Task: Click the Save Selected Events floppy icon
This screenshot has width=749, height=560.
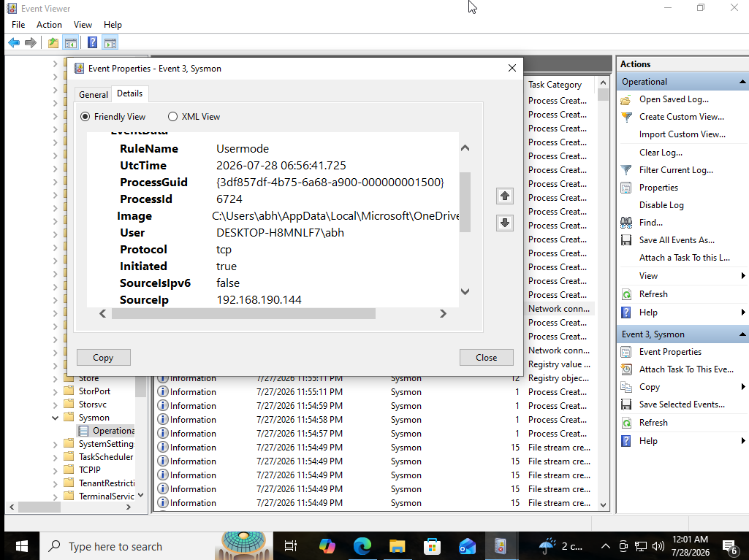Action: pos(626,404)
